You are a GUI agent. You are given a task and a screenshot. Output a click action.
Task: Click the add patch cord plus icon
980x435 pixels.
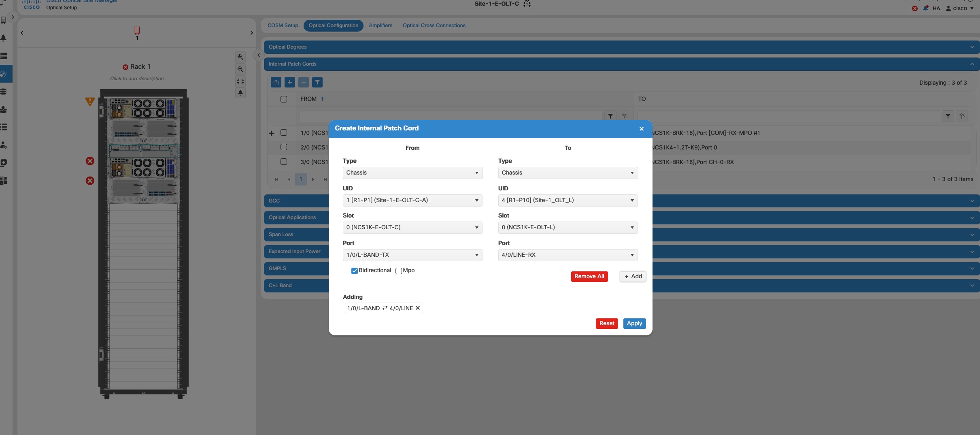[290, 83]
